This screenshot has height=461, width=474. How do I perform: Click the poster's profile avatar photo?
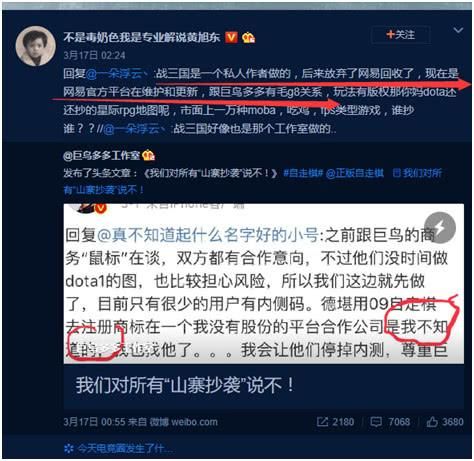tap(36, 46)
